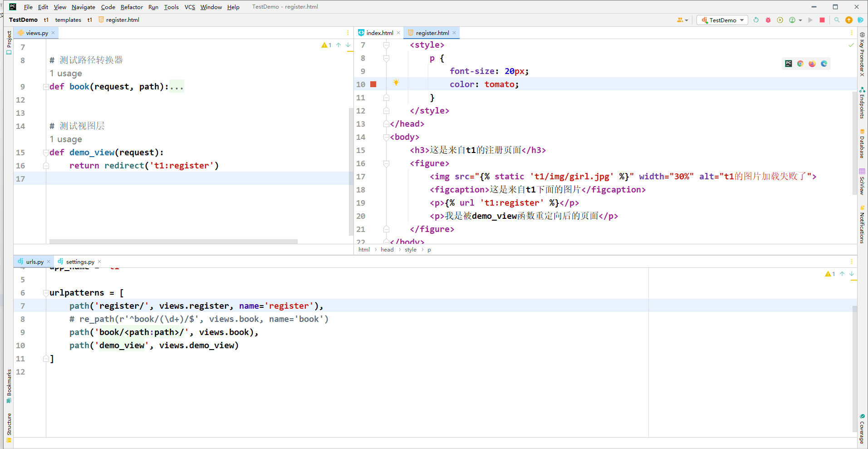Open the TestDemo run configuration dropdown
868x449 pixels.
(x=722, y=20)
